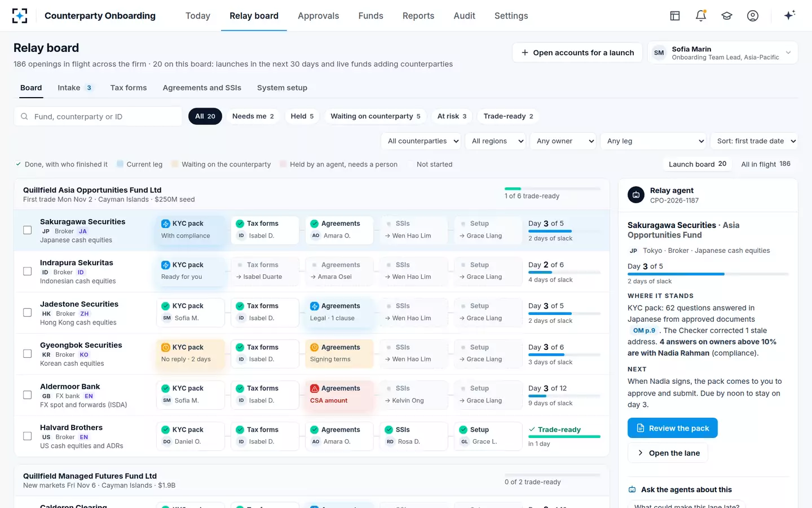Click the Halvard SSIs done check icon
Screen dimensions: 812x508
pyautogui.click(x=389, y=430)
